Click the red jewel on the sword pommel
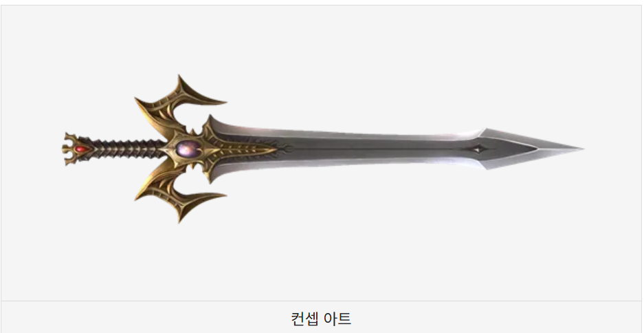 [x=80, y=149]
